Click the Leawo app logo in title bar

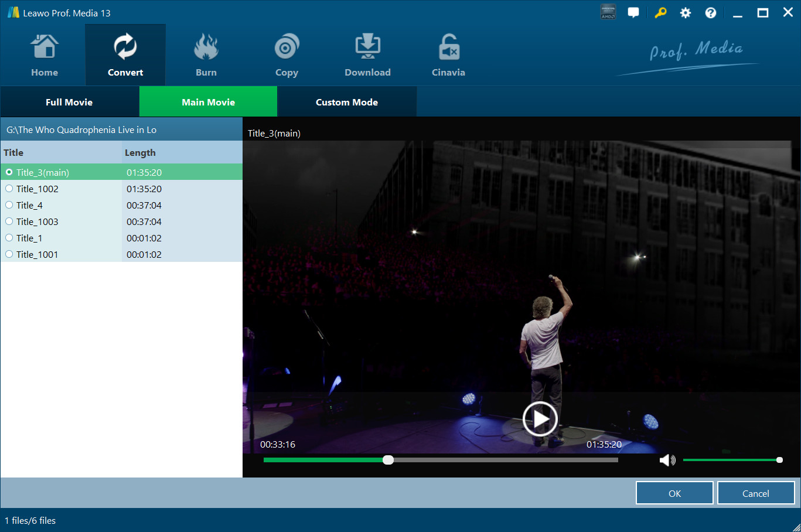click(13, 12)
